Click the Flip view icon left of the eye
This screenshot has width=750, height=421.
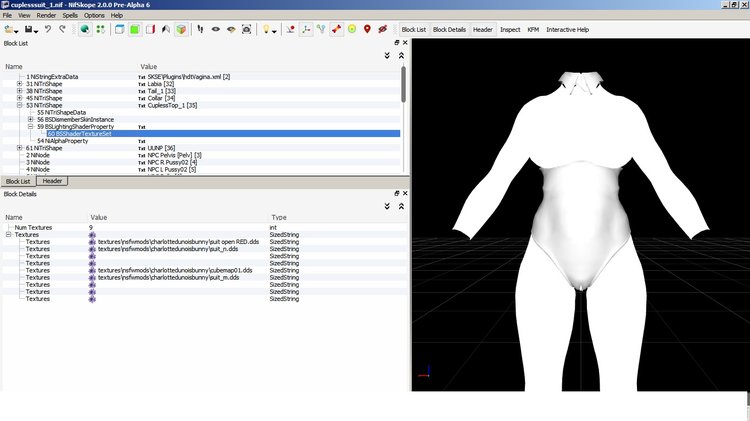coord(200,30)
